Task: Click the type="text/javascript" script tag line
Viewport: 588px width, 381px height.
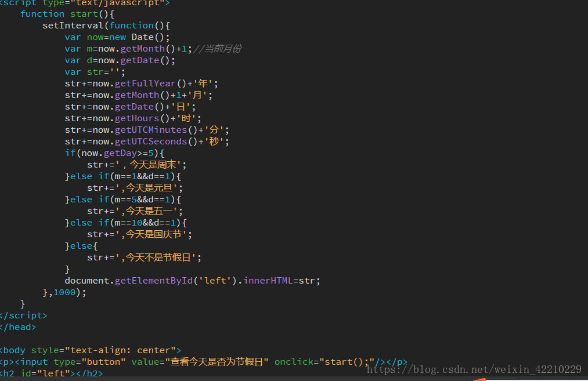Action: (85, 3)
